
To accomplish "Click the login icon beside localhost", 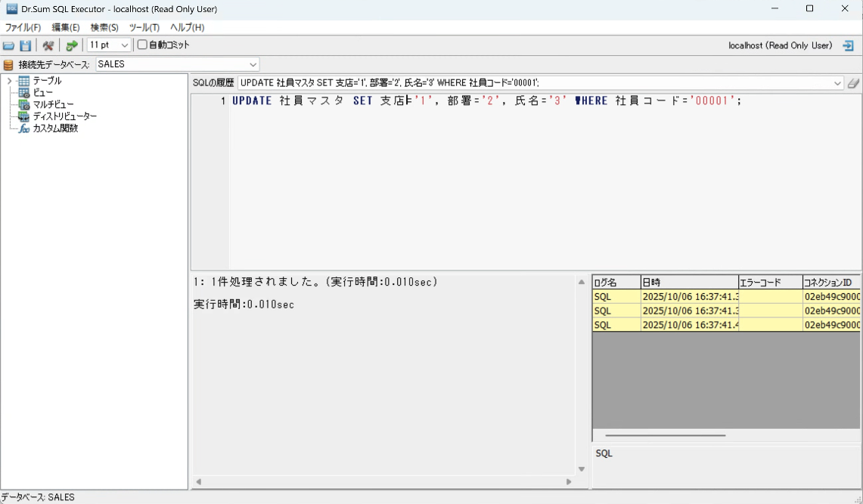I will click(x=848, y=45).
